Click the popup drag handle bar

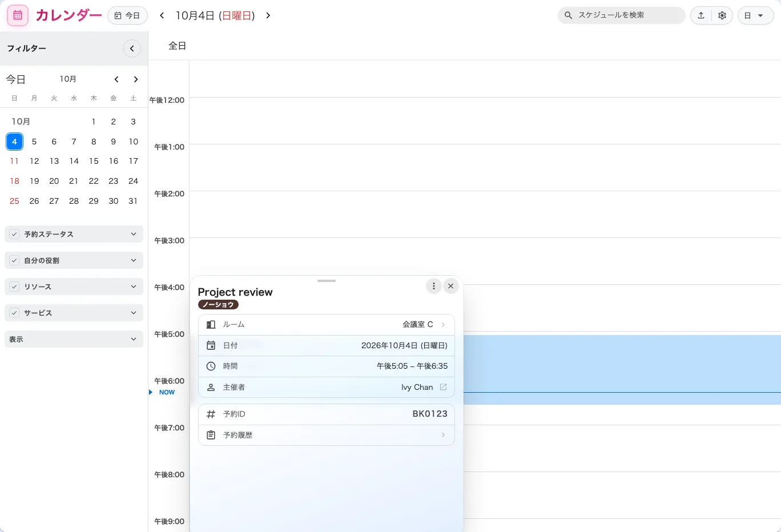327,281
